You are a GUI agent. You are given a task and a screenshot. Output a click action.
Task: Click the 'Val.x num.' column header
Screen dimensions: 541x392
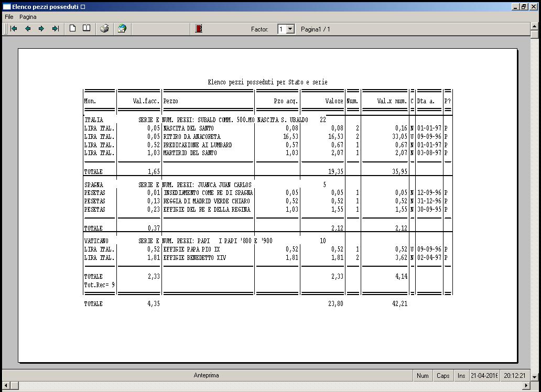pos(392,101)
